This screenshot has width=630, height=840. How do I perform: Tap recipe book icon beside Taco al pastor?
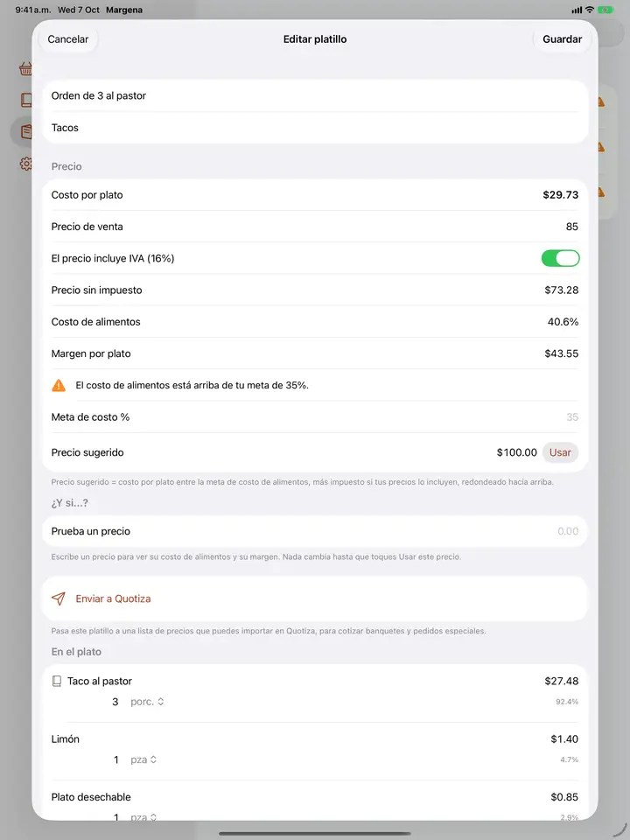tap(56, 681)
